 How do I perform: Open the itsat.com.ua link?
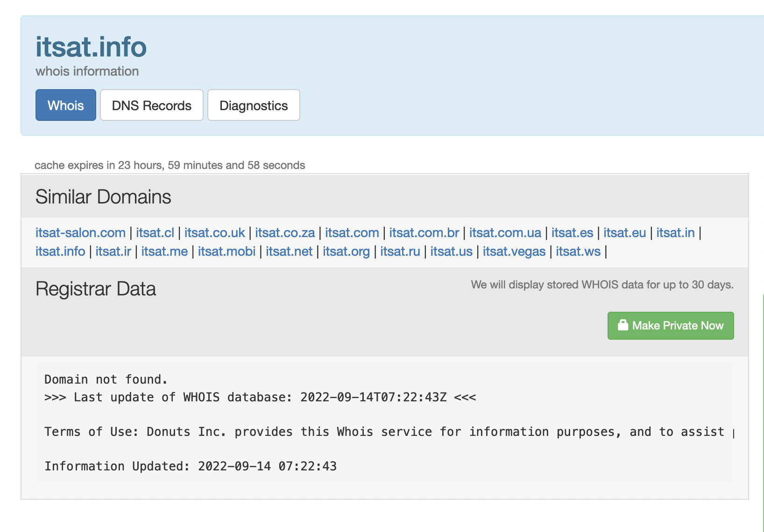point(505,232)
